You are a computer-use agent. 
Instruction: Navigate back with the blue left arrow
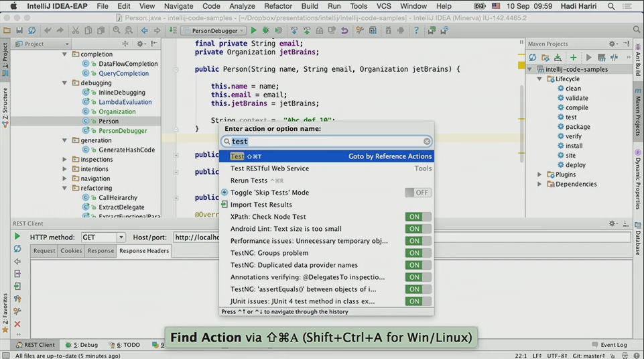[x=145, y=30]
